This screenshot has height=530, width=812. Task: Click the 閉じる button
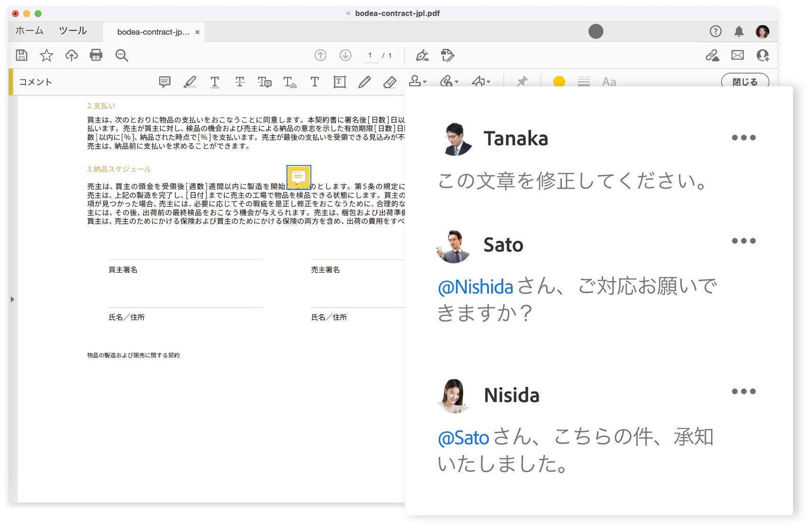(x=745, y=82)
